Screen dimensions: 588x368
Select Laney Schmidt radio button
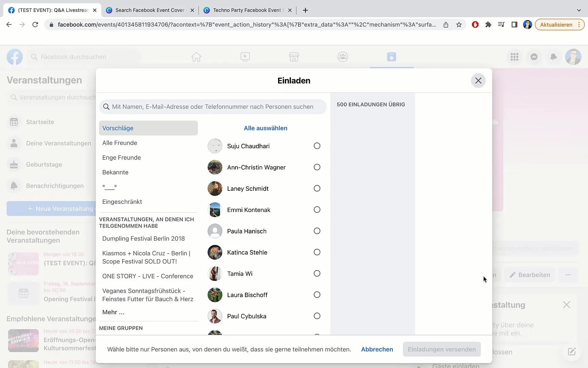[317, 188]
